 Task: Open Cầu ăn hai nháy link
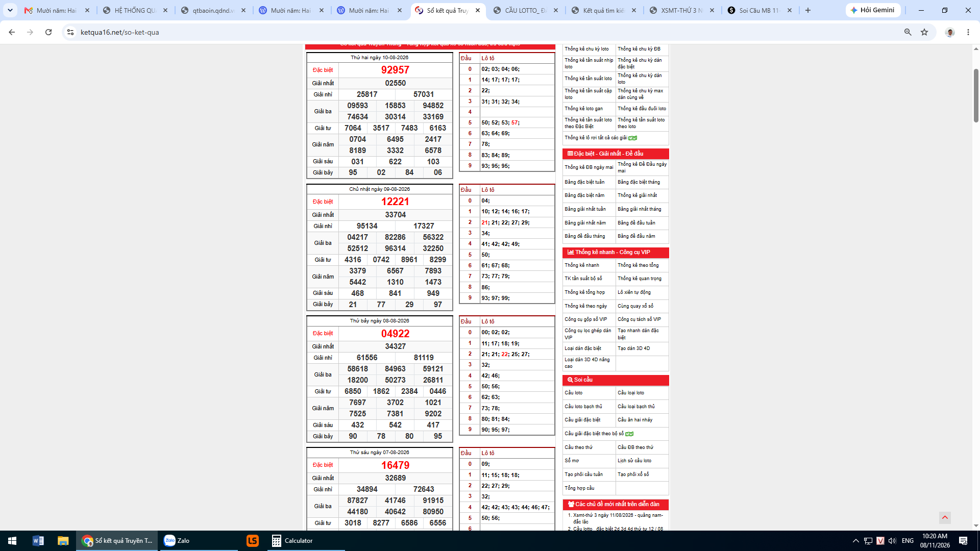coord(635,420)
